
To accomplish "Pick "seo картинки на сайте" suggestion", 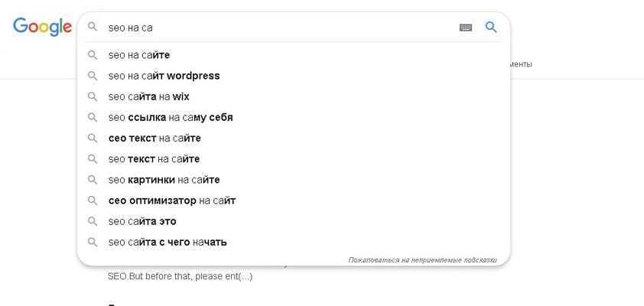I will pos(164,180).
